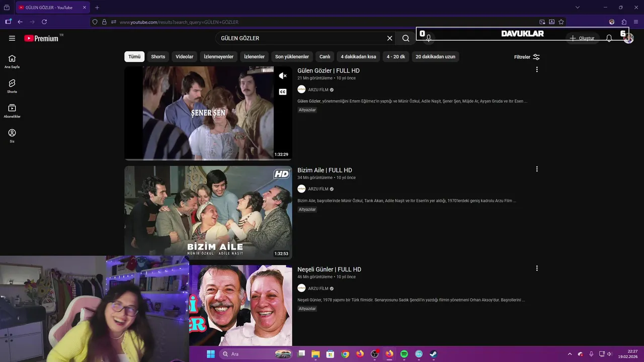
Task: Open the Siz profile section
Action: pos(12,136)
